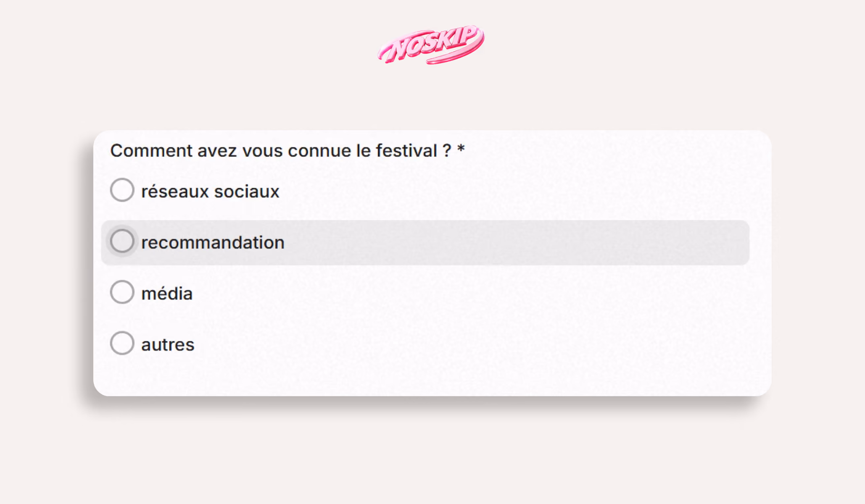This screenshot has height=504, width=865.
Task: Click the "autres" option label text
Action: 168,345
